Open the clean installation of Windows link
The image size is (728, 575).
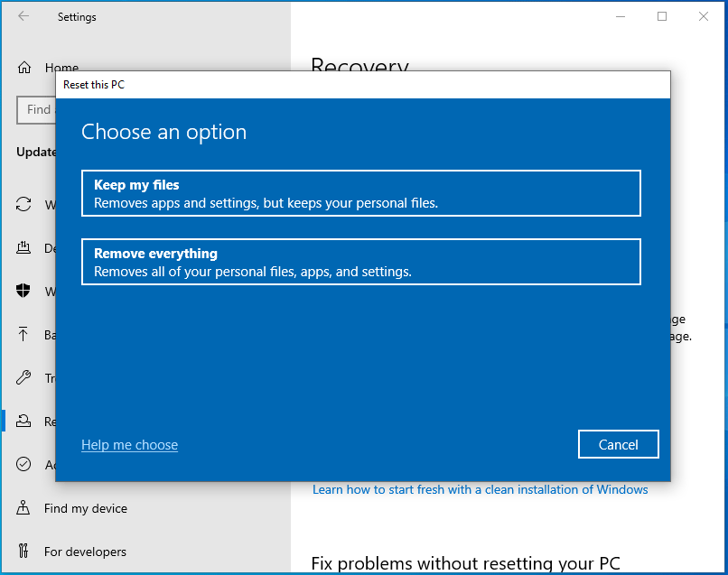481,489
